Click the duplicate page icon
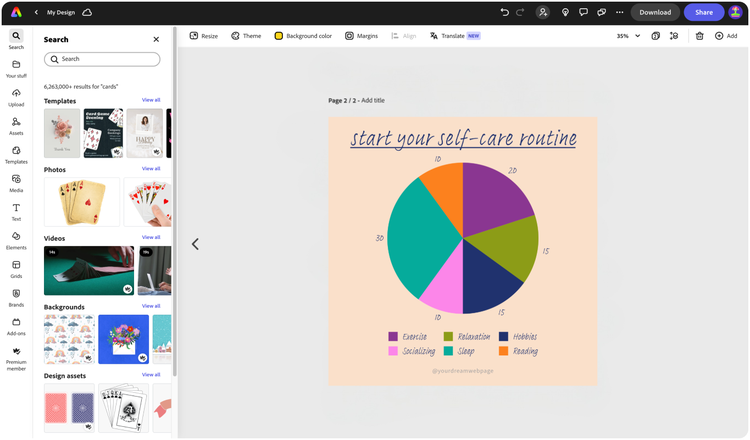 [656, 36]
